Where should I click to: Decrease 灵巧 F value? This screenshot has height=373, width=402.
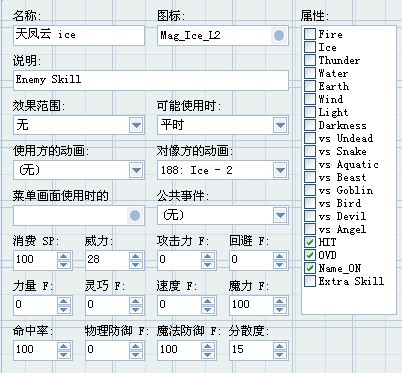[136, 310]
